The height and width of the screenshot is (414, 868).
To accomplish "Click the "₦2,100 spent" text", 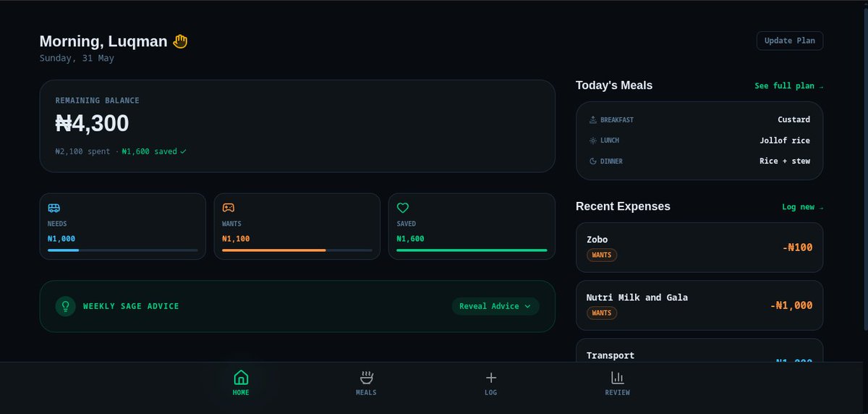I will [82, 152].
